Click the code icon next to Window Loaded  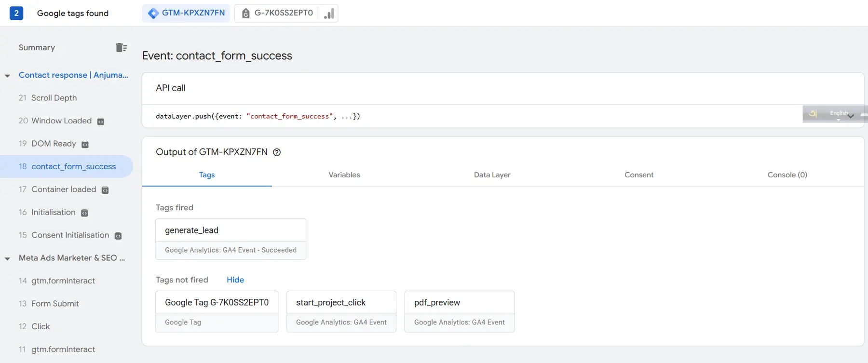pyautogui.click(x=101, y=121)
